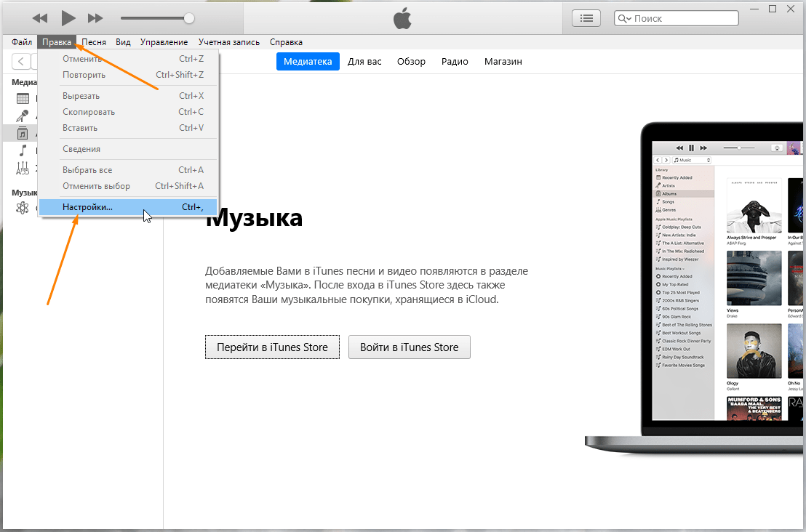Skip ahead with the fast-forward button
This screenshot has height=532, width=806.
click(x=95, y=18)
